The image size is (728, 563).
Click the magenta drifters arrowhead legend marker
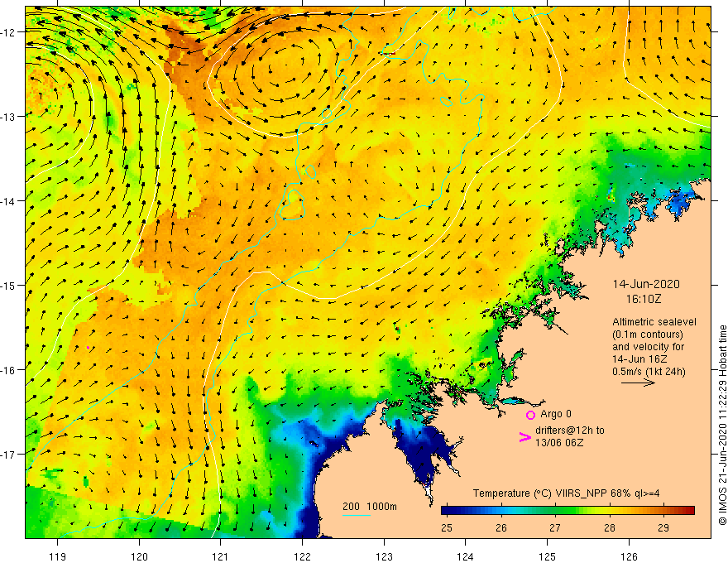[x=524, y=437]
